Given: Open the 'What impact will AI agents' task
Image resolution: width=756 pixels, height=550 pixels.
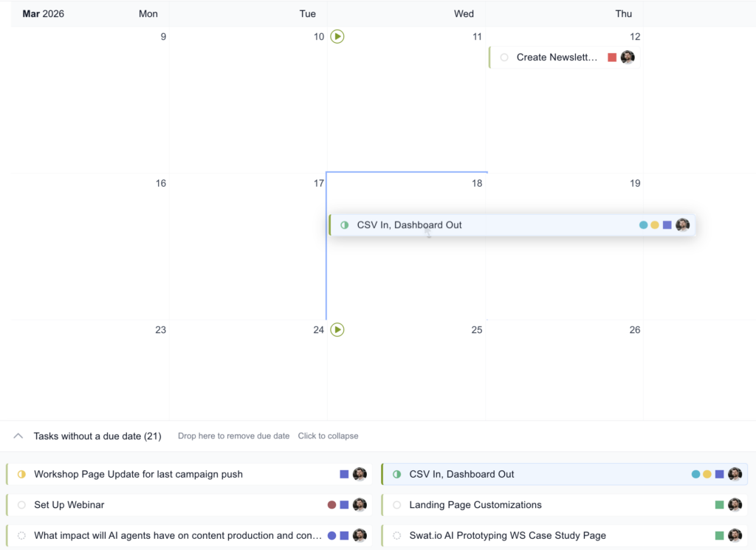Looking at the screenshot, I should [x=177, y=536].
